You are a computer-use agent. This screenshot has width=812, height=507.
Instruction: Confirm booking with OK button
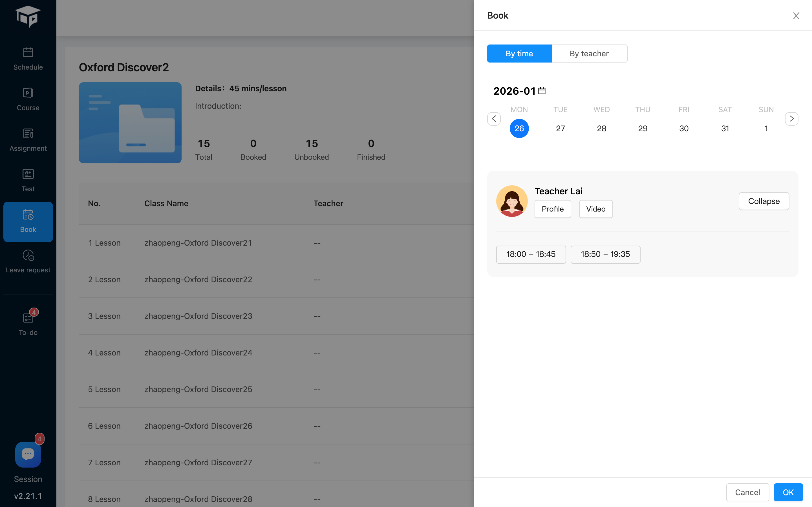(788, 492)
